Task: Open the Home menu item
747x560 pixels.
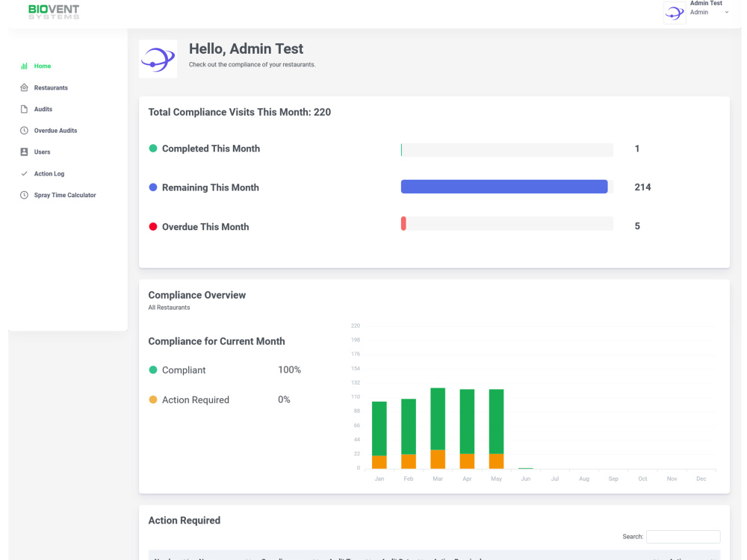Action: tap(43, 66)
